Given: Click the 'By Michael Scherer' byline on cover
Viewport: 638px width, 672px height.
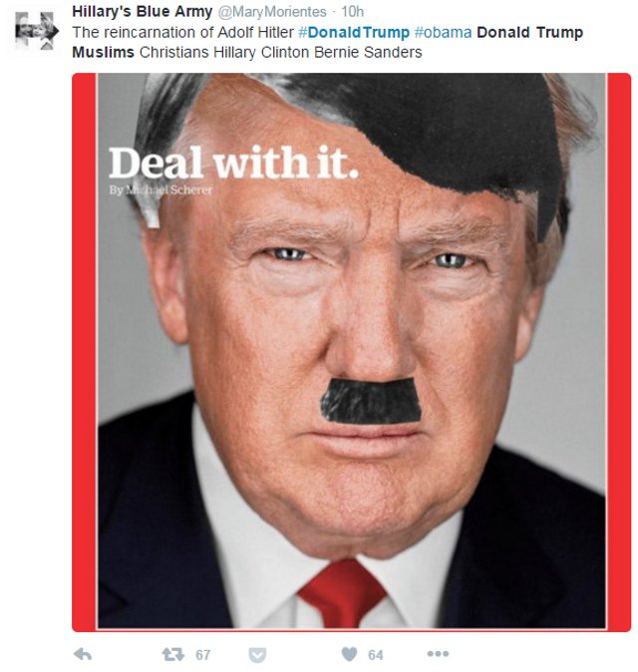Looking at the screenshot, I should click(x=160, y=189).
